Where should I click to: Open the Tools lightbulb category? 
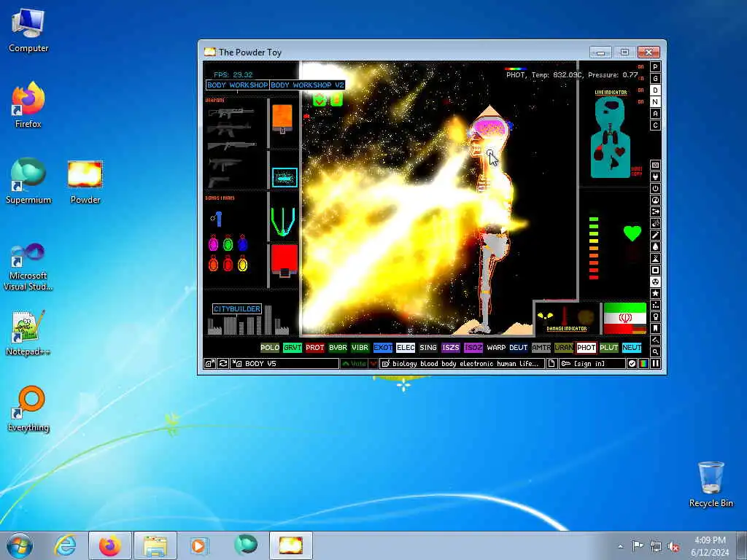coord(655,316)
